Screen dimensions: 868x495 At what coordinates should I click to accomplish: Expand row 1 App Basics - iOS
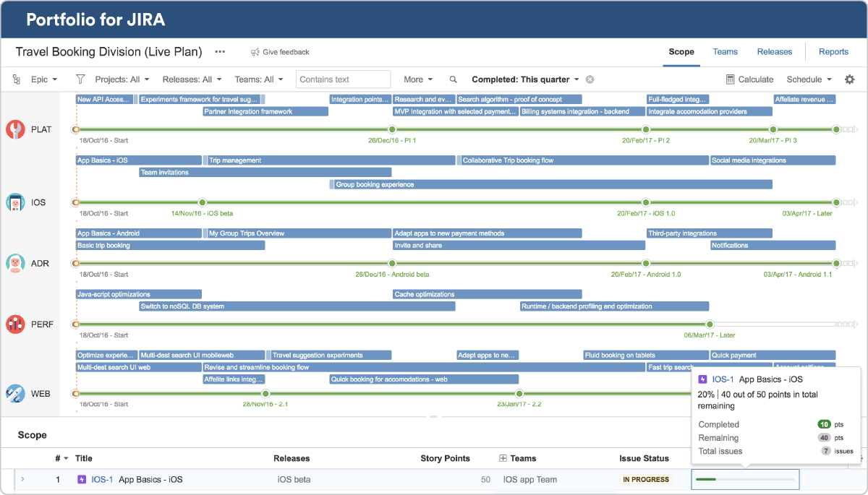click(22, 479)
